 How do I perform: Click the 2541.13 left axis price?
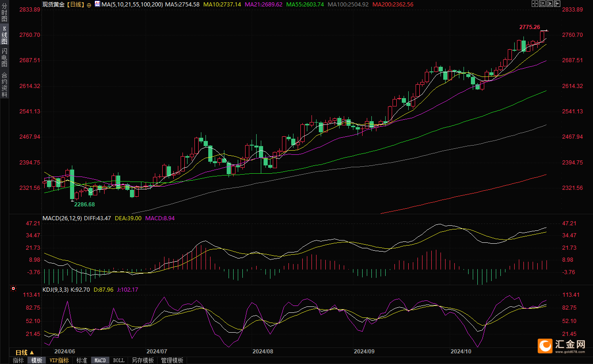(x=29, y=112)
